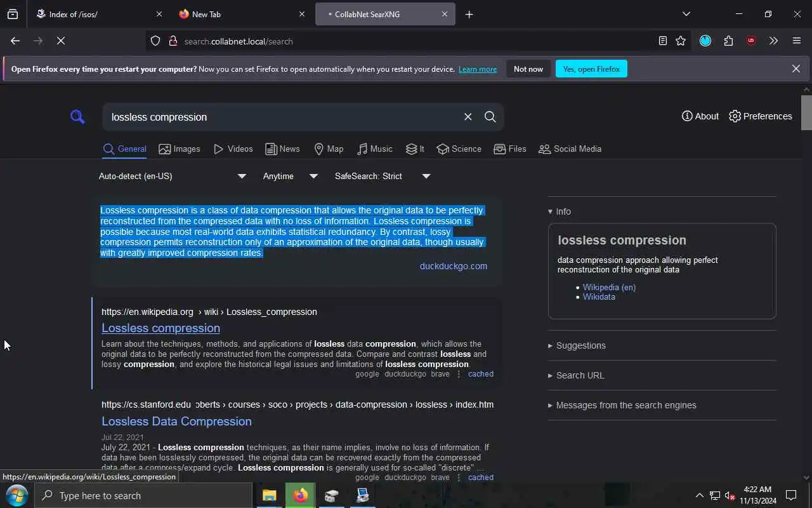Clear the search query with X icon
This screenshot has height=508, width=812.
(x=468, y=117)
